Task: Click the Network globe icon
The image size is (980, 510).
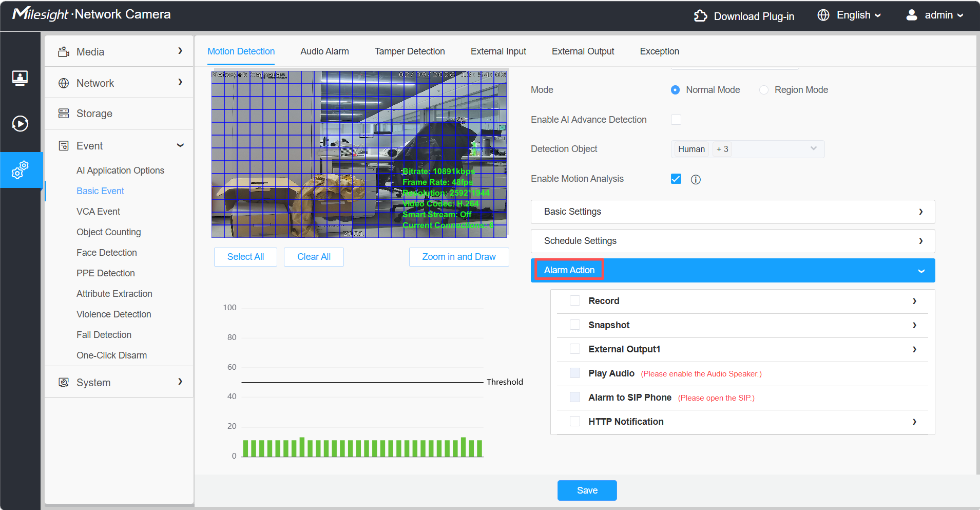Action: coord(64,83)
